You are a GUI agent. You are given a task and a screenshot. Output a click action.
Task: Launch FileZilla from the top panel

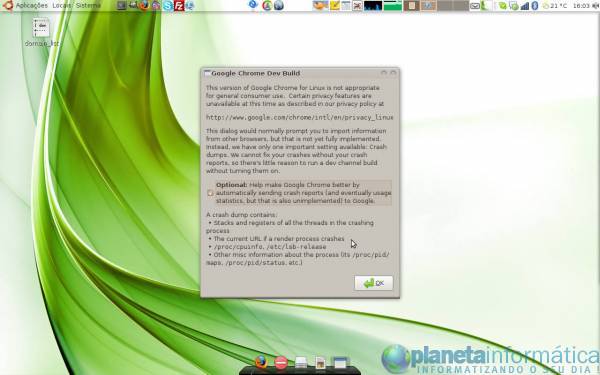click(x=179, y=5)
